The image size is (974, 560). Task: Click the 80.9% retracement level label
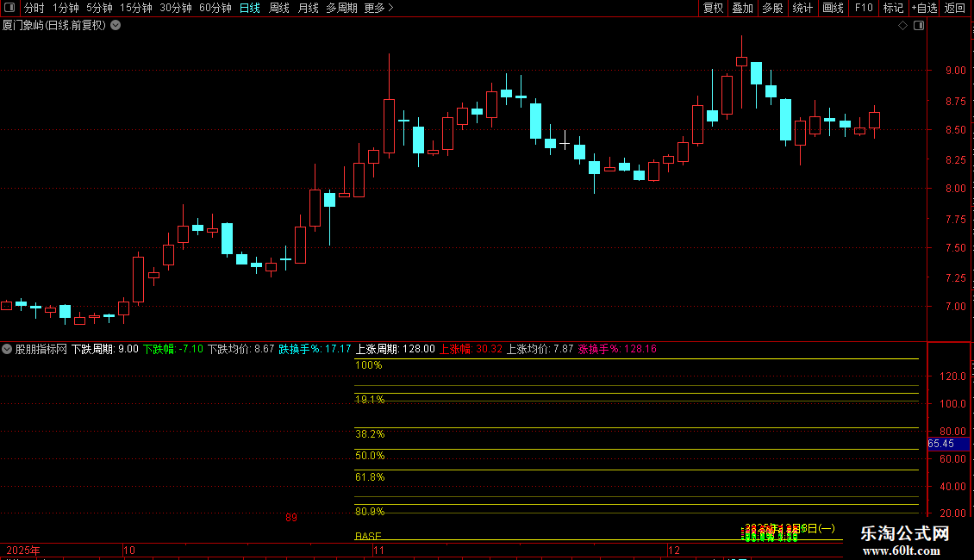[370, 512]
